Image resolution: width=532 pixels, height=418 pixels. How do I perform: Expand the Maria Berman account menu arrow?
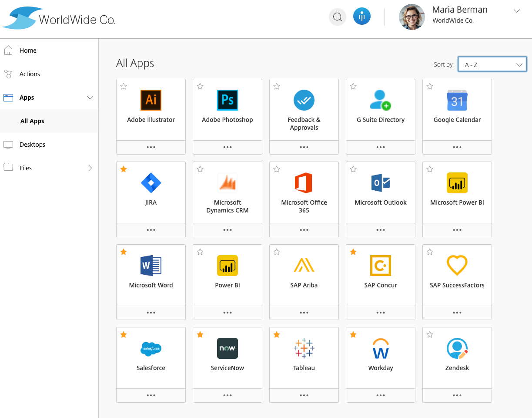517,11
